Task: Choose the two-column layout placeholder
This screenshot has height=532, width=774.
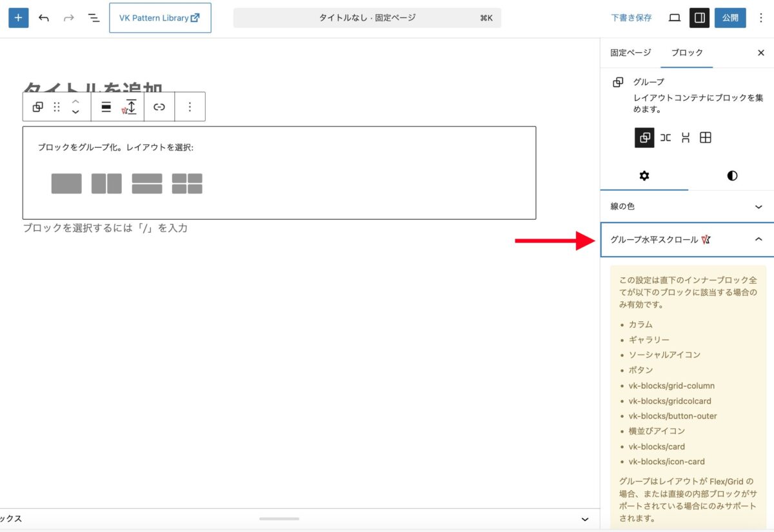Action: click(106, 184)
